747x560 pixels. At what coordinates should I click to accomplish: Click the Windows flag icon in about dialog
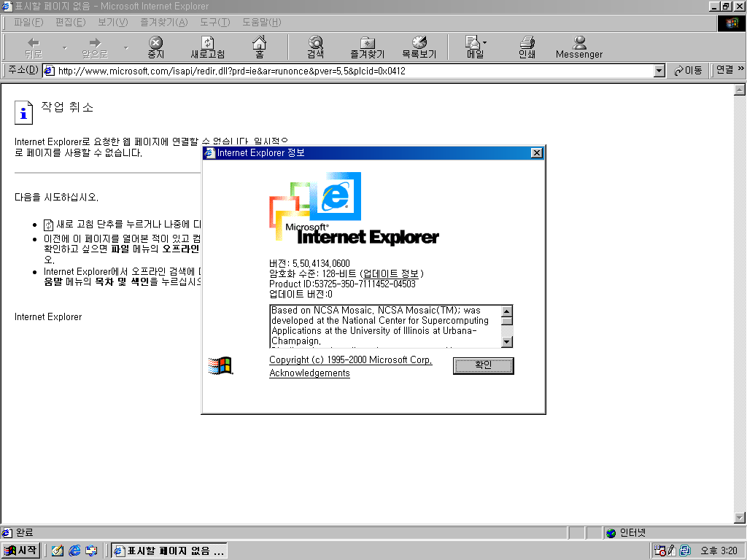pos(220,366)
